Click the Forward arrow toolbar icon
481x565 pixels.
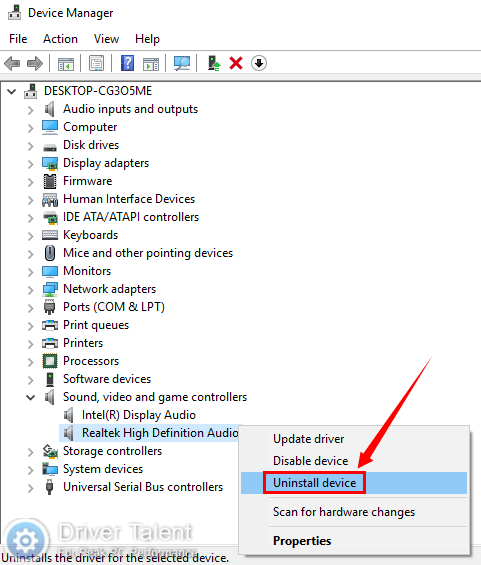click(x=35, y=64)
